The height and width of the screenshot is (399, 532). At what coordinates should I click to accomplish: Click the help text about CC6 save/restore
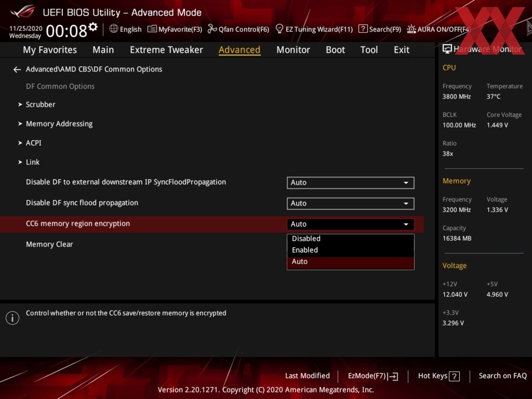click(126, 313)
